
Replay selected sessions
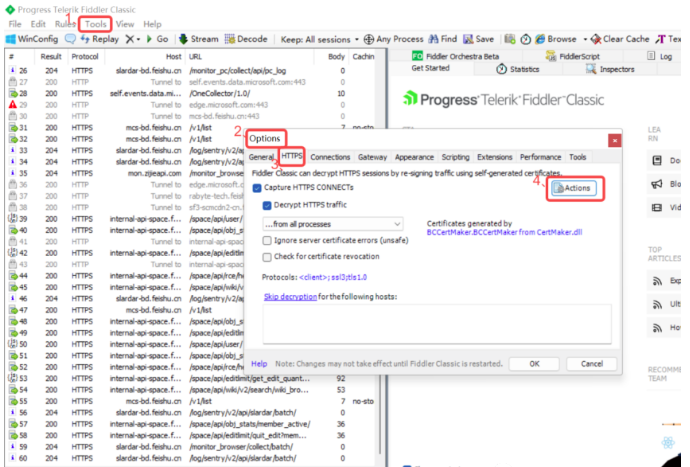pyautogui.click(x=100, y=39)
